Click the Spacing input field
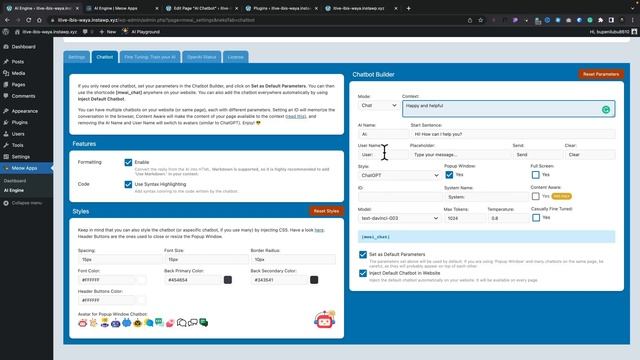 [120, 260]
